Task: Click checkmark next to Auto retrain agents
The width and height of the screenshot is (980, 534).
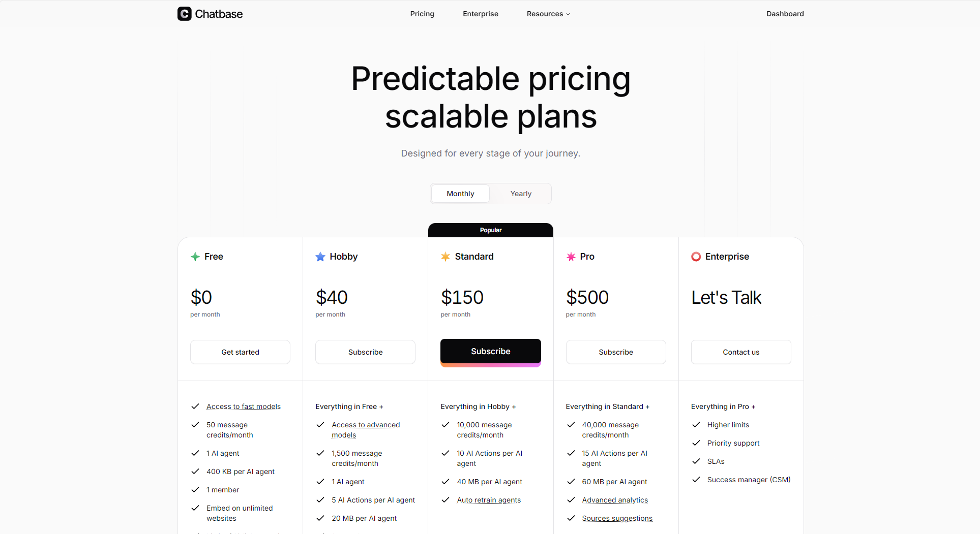Action: [x=446, y=500]
